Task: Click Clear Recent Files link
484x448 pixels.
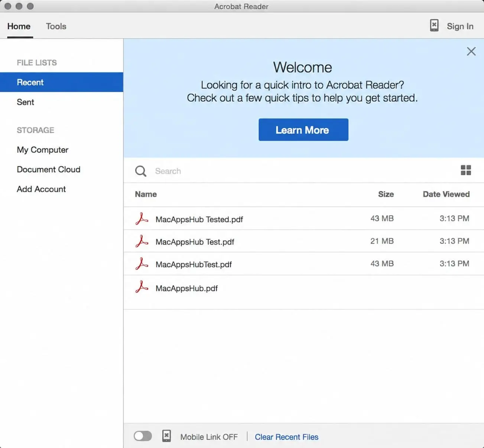Action: point(286,437)
